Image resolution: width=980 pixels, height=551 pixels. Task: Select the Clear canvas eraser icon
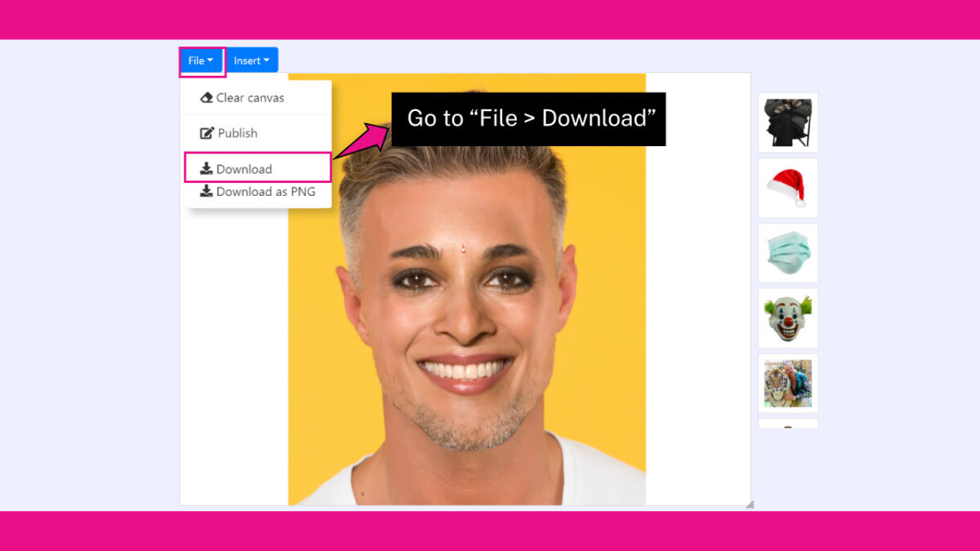click(207, 97)
